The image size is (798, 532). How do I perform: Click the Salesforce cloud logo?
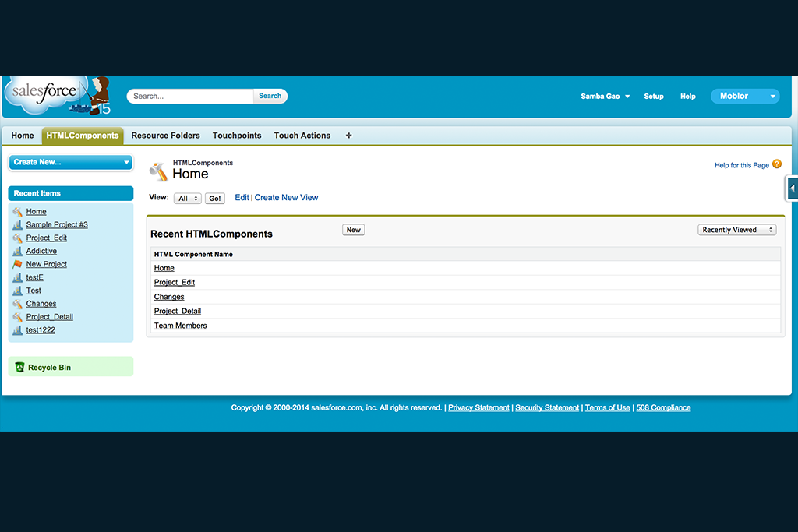click(x=44, y=94)
